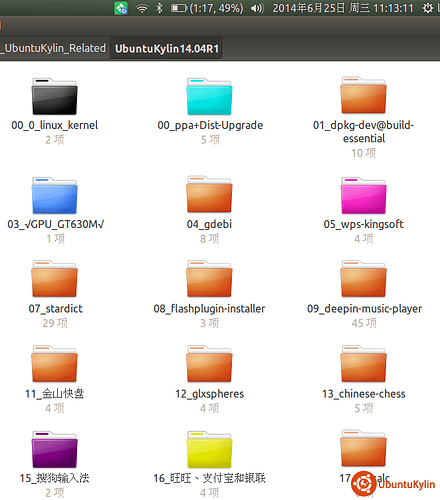
Task: Select the 09_deepin-music-player label
Action: pos(364,309)
